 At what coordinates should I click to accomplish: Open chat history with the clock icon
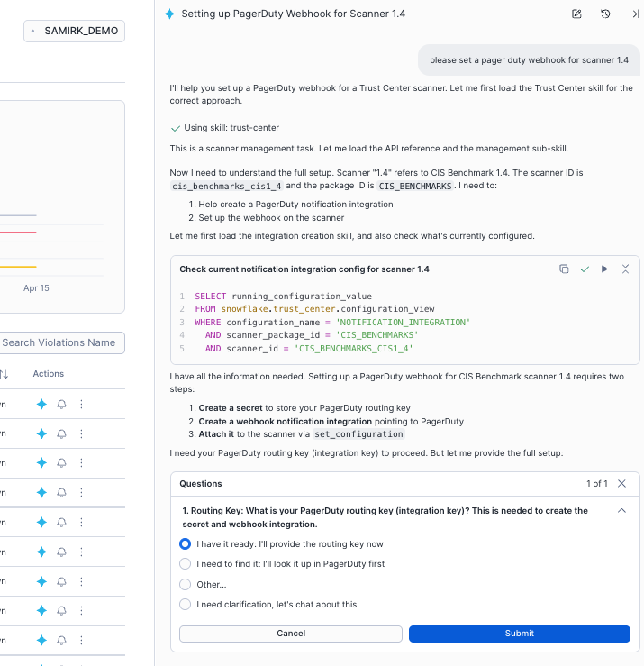pos(605,14)
